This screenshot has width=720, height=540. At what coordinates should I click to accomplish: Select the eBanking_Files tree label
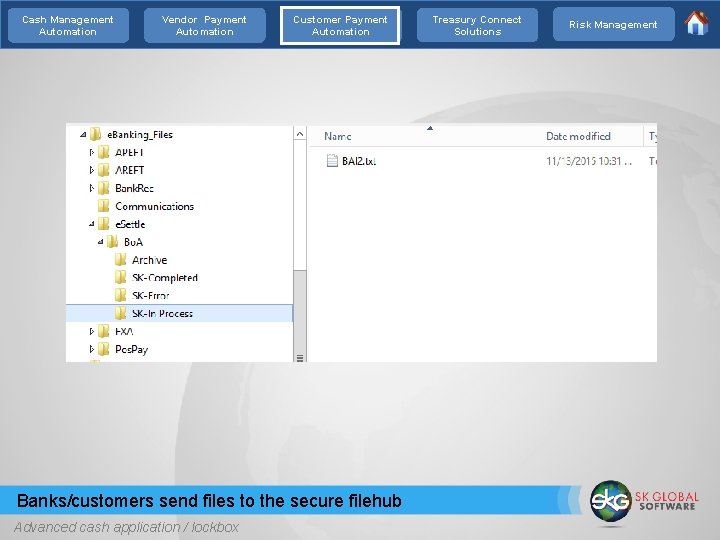(140, 135)
